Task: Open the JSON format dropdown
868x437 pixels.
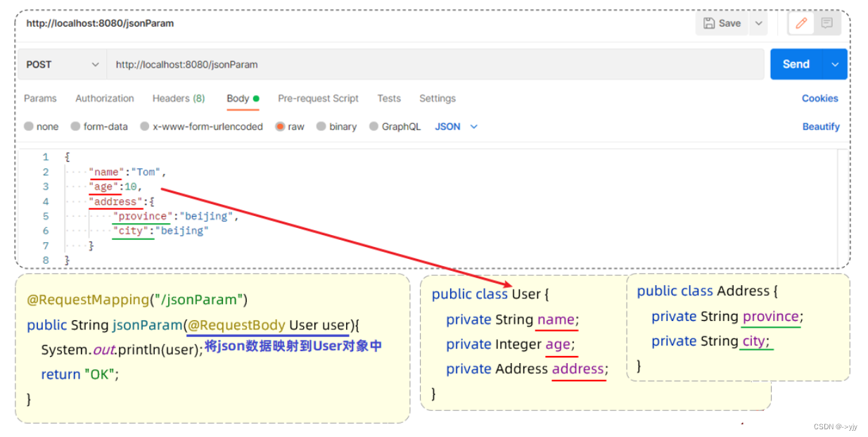Action: point(457,127)
